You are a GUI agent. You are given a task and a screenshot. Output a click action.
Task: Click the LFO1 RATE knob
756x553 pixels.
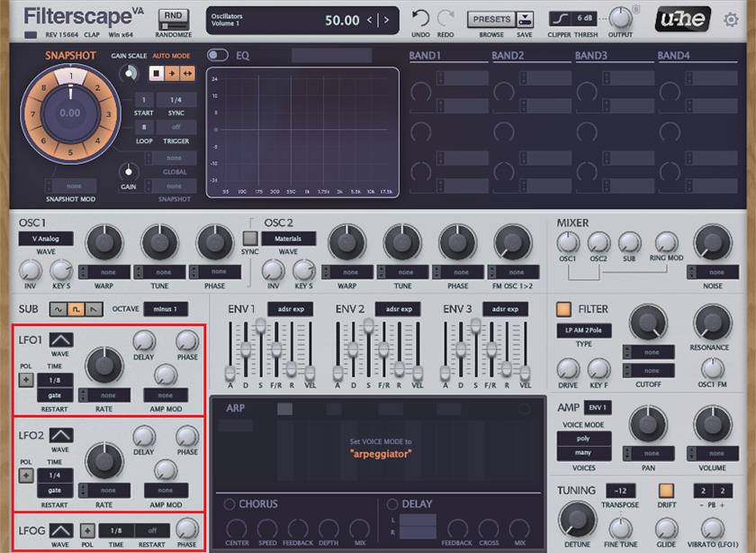coord(103,366)
